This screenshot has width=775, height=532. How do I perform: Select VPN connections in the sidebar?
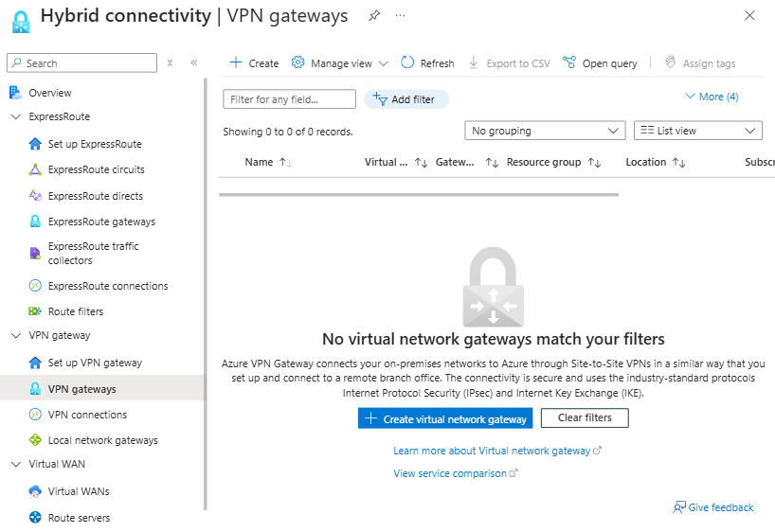point(87,415)
